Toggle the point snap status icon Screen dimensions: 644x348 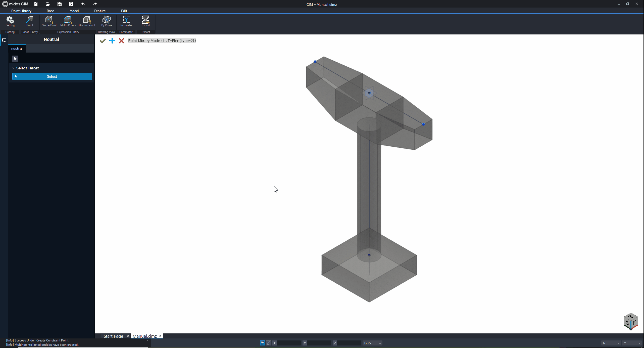click(x=262, y=343)
